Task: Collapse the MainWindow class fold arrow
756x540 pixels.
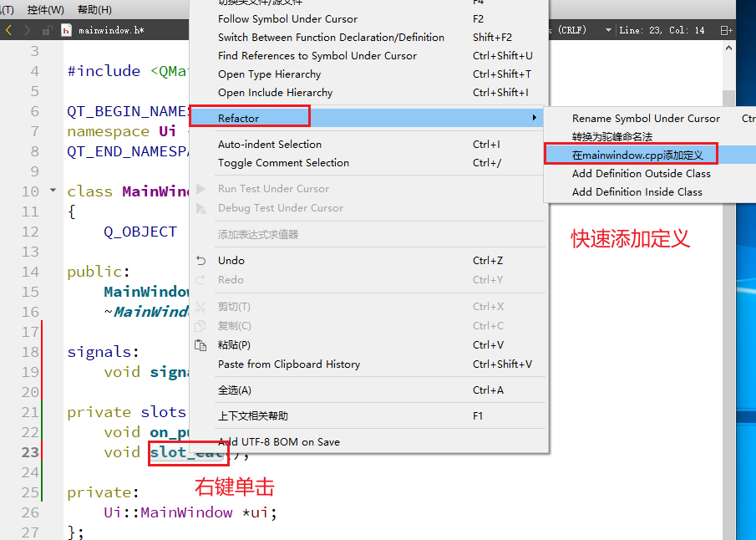Action: [x=53, y=191]
